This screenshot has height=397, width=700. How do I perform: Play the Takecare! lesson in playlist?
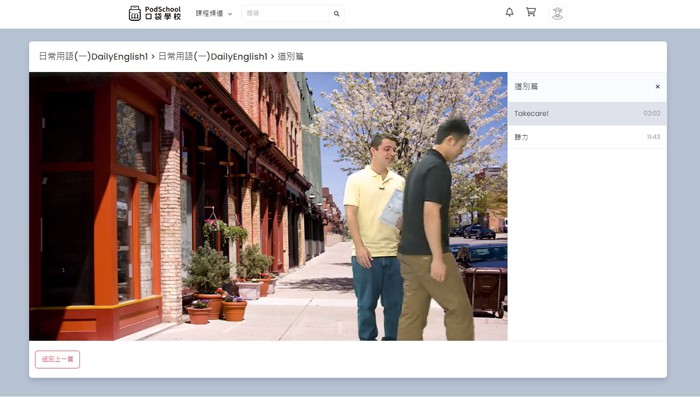[x=587, y=113]
